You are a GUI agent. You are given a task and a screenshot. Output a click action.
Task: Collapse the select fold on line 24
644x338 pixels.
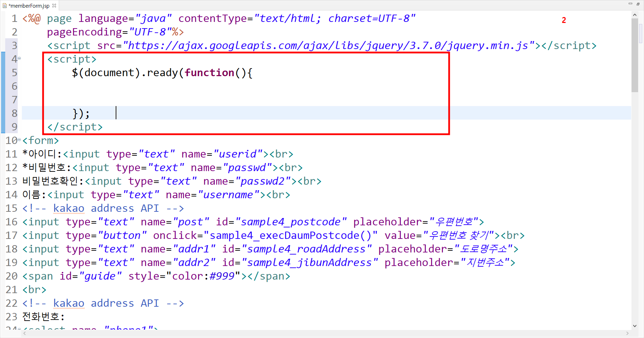[x=19, y=329]
